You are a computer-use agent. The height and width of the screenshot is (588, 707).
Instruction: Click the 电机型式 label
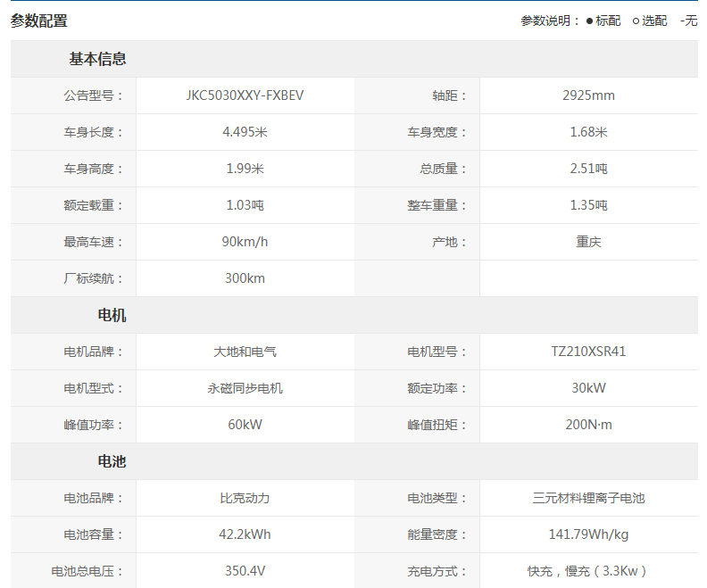(x=94, y=388)
